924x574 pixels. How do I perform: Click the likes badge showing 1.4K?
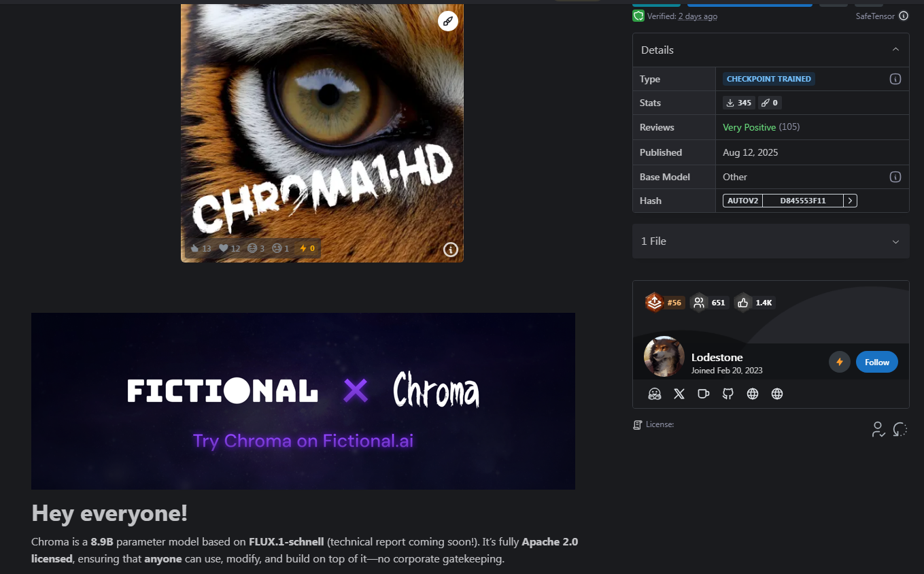[x=755, y=303]
